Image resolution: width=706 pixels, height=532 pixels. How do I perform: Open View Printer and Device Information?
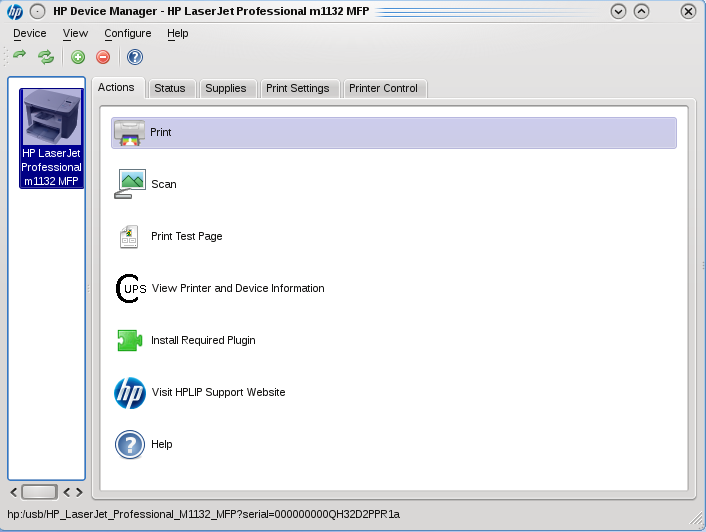coord(238,289)
